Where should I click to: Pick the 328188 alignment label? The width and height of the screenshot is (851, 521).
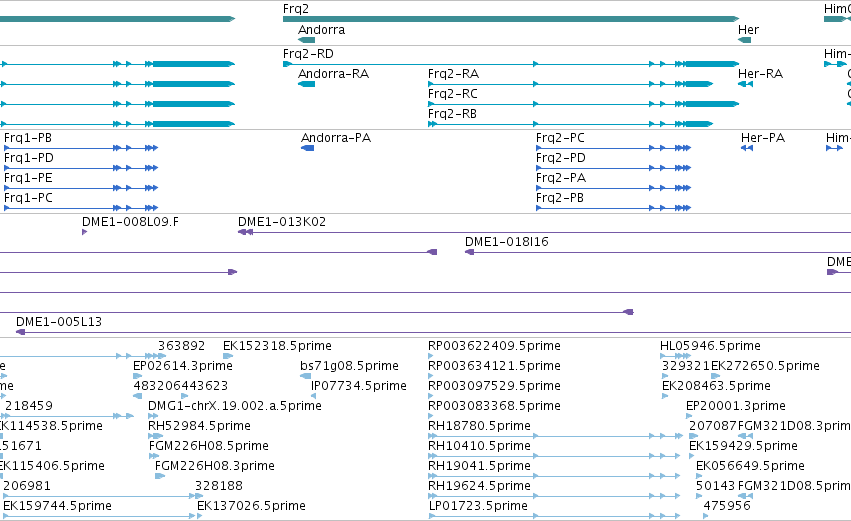click(x=219, y=486)
